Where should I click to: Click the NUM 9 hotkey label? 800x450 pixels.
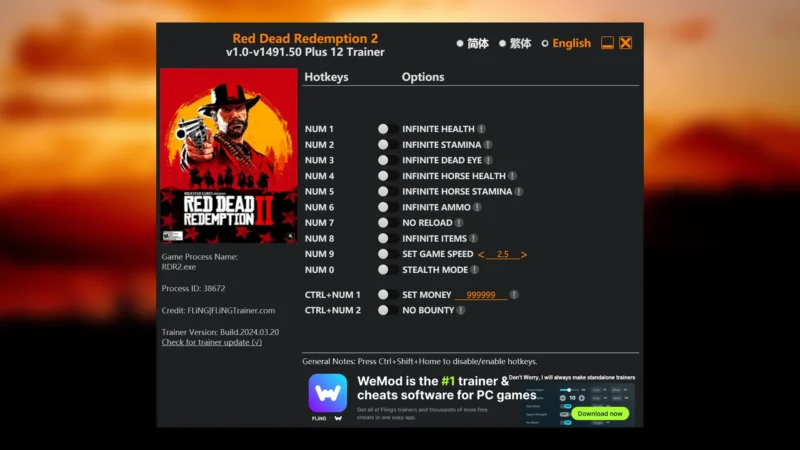[x=319, y=254]
